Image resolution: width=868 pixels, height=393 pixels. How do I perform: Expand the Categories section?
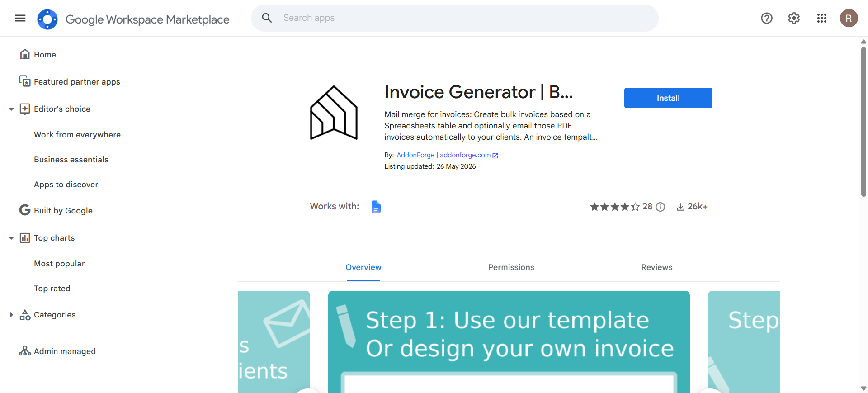point(11,315)
